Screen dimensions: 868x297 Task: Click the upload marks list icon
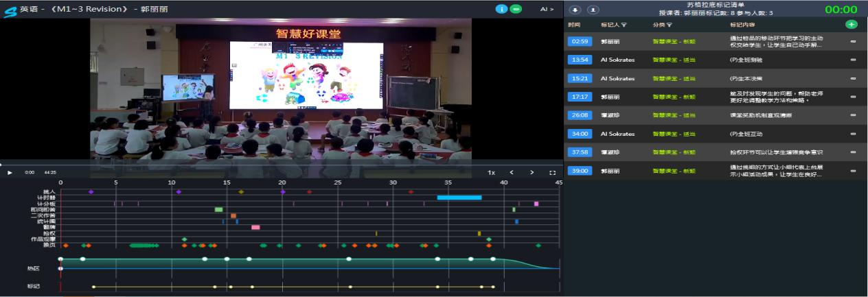point(591,10)
